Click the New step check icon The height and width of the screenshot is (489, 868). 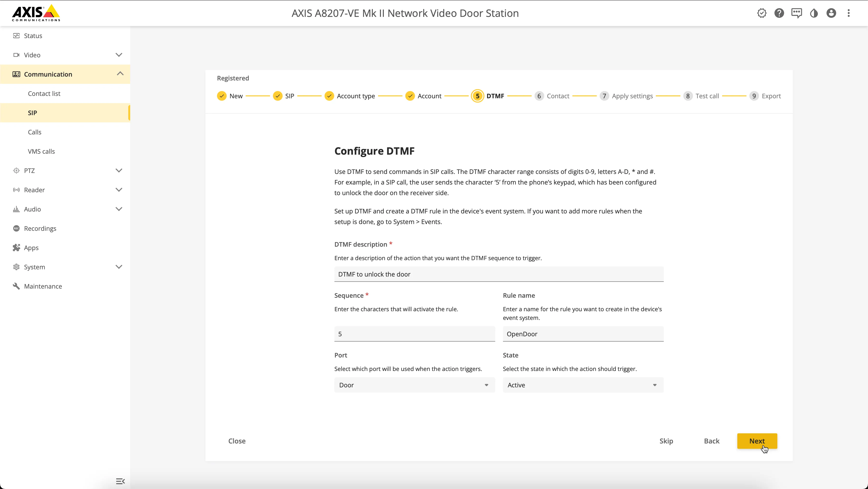point(222,96)
